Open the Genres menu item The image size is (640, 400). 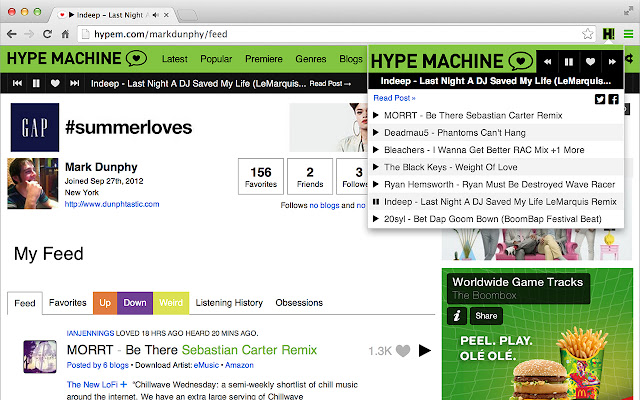pos(311,59)
